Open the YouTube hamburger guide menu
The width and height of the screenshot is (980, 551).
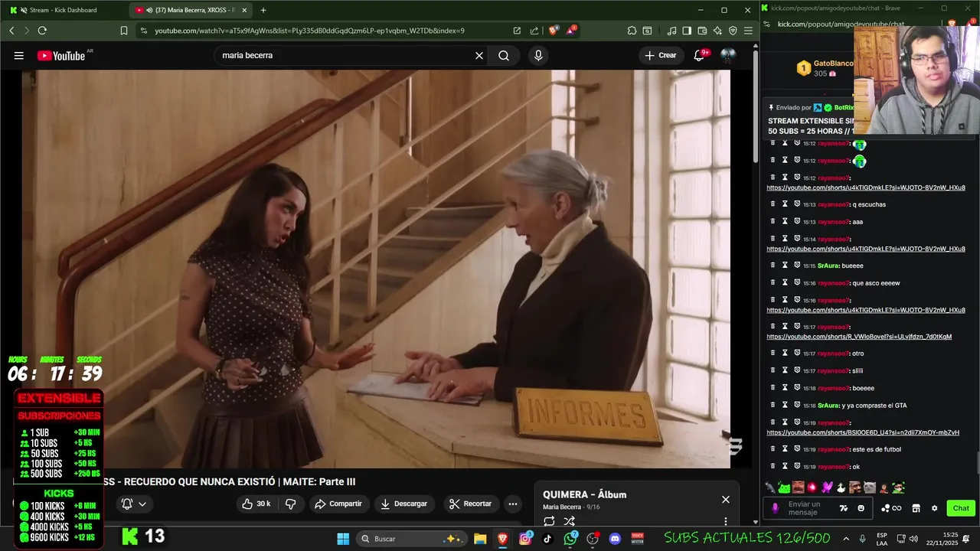(x=18, y=55)
